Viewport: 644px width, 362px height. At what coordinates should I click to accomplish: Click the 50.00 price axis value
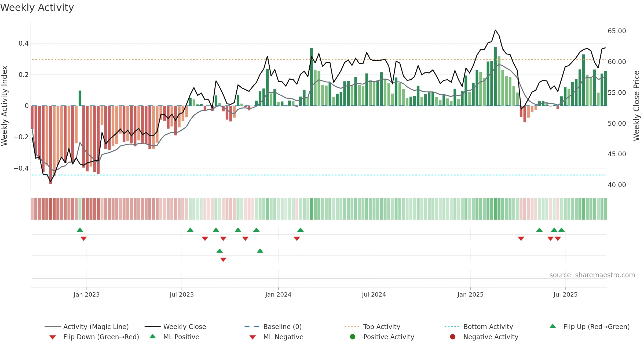[617, 124]
